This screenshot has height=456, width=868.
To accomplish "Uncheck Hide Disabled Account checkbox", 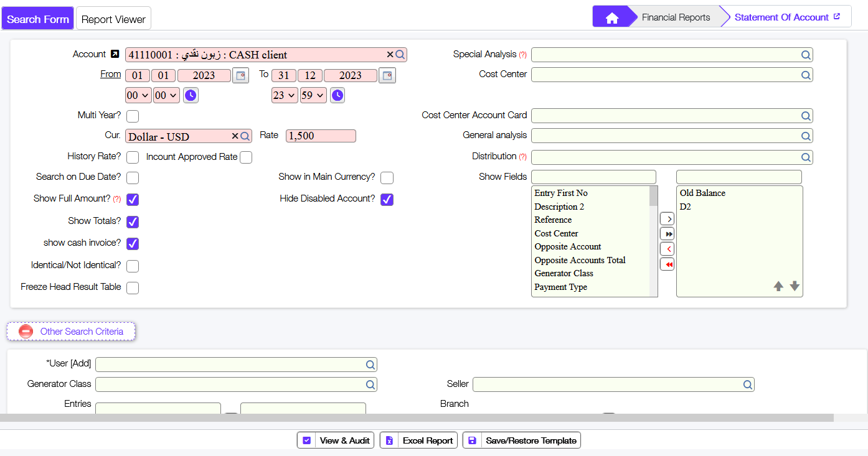I will (387, 200).
